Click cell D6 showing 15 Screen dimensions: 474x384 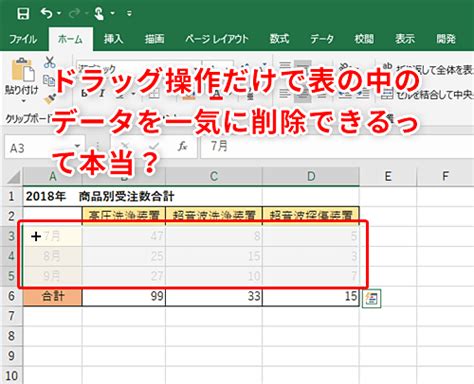(x=311, y=296)
